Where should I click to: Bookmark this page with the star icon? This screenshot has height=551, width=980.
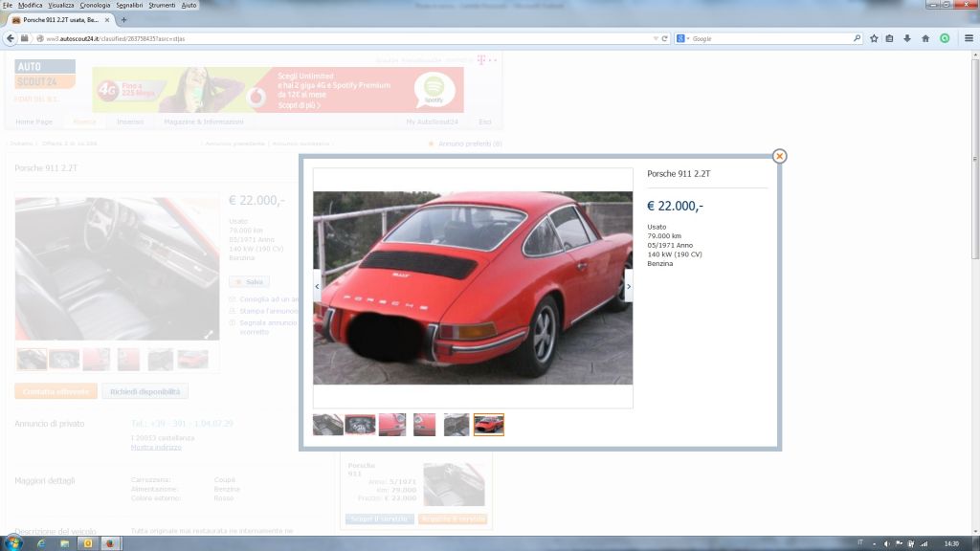[874, 38]
